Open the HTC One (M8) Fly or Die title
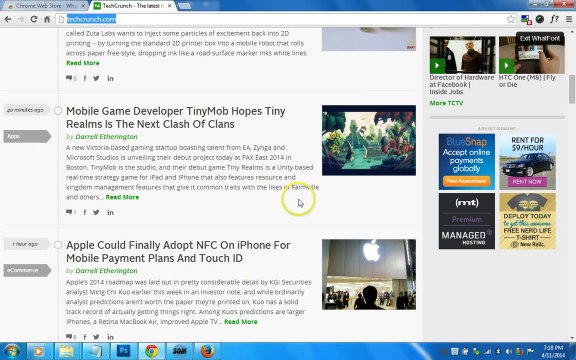Viewport: 576px width, 360px height. click(527, 81)
